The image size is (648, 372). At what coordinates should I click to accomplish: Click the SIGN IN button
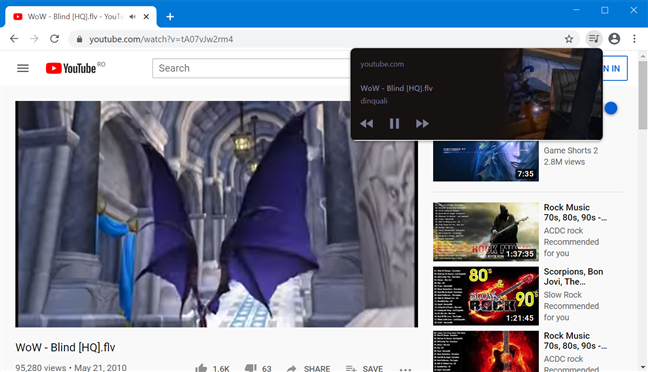point(615,68)
